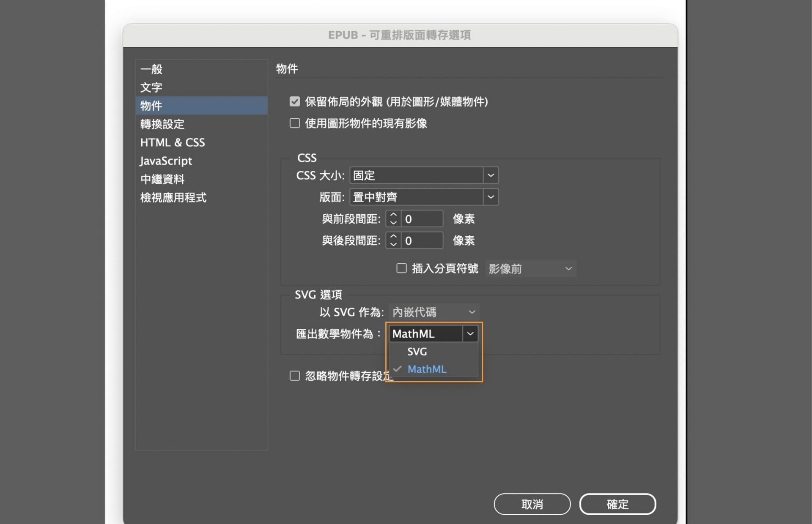Select SVG in the math export dropdown

pyautogui.click(x=417, y=351)
